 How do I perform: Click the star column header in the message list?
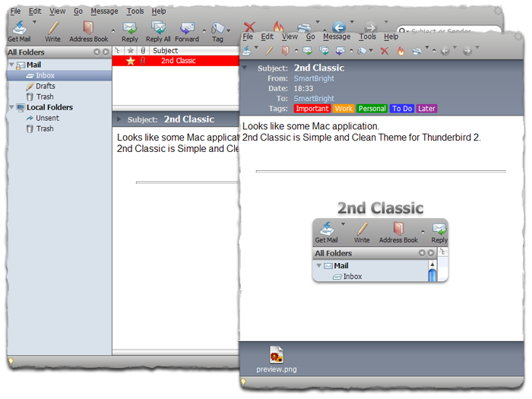coord(130,51)
